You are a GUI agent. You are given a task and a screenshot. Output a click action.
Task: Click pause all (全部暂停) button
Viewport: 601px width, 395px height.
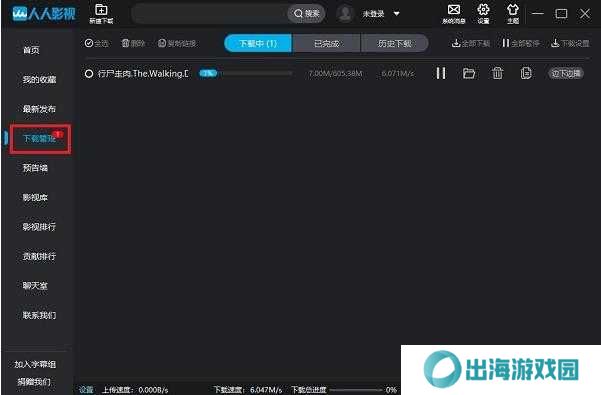(x=521, y=43)
